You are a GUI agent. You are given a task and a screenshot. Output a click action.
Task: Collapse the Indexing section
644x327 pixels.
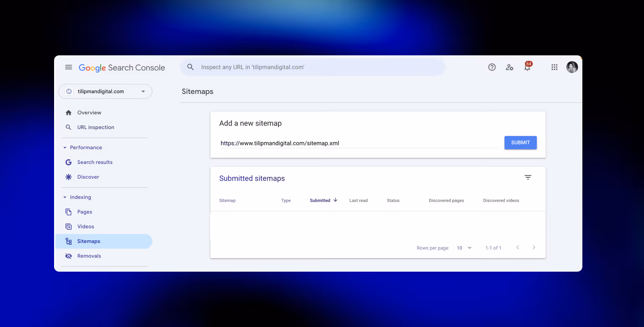click(65, 197)
